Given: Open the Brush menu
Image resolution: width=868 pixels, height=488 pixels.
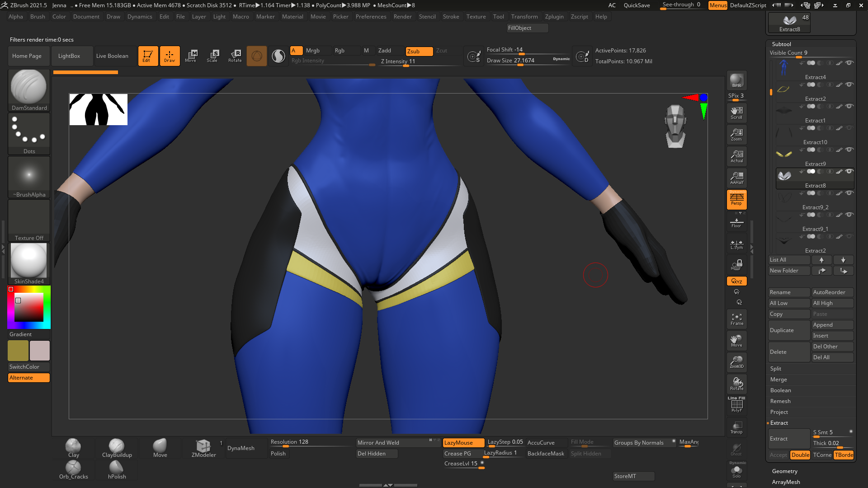Looking at the screenshot, I should (x=38, y=17).
